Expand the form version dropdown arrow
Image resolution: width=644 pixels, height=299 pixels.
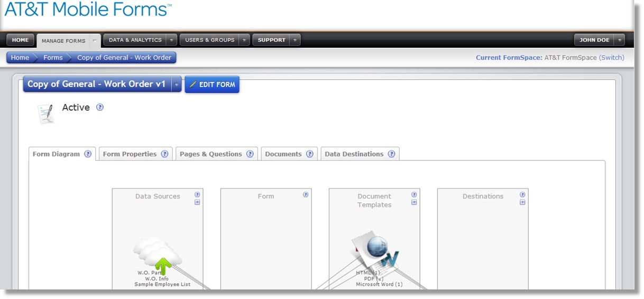click(177, 84)
